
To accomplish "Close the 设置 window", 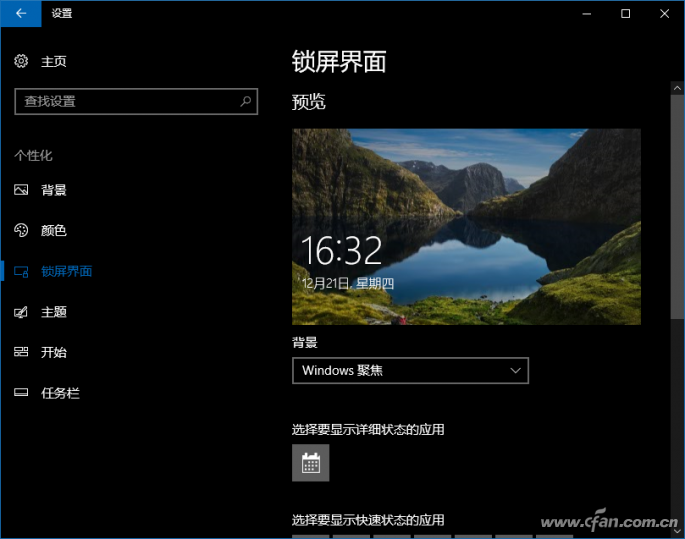I will 664,14.
